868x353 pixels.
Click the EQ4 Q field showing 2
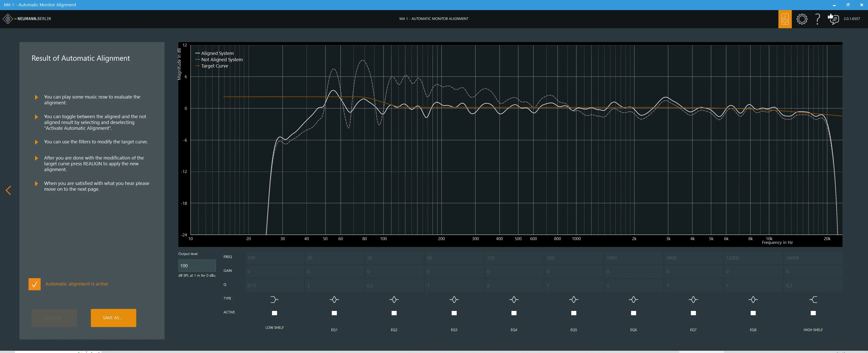(514, 285)
